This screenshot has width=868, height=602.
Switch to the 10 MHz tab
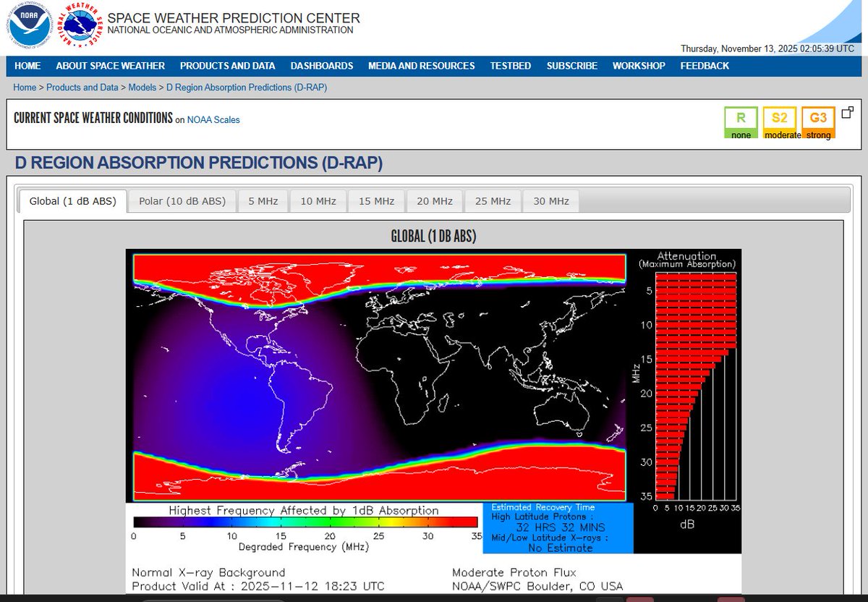(x=318, y=201)
